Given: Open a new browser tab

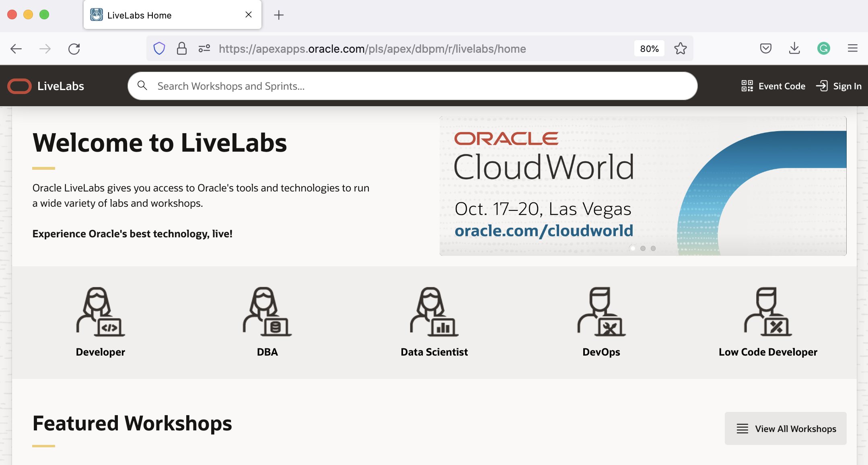Looking at the screenshot, I should click(278, 15).
